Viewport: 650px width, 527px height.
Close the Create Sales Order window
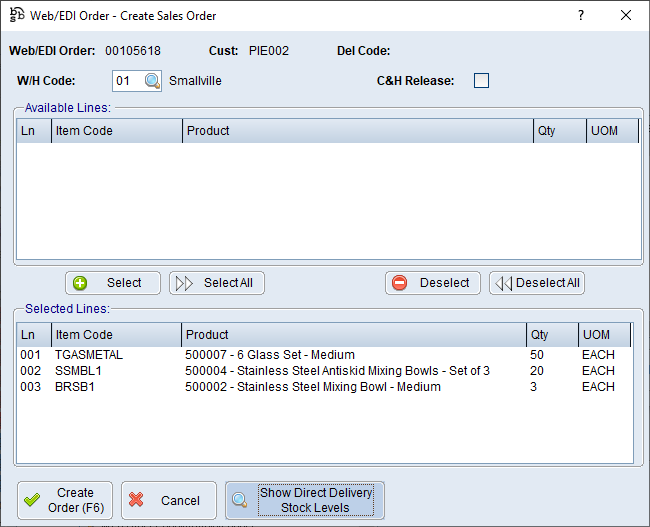626,16
